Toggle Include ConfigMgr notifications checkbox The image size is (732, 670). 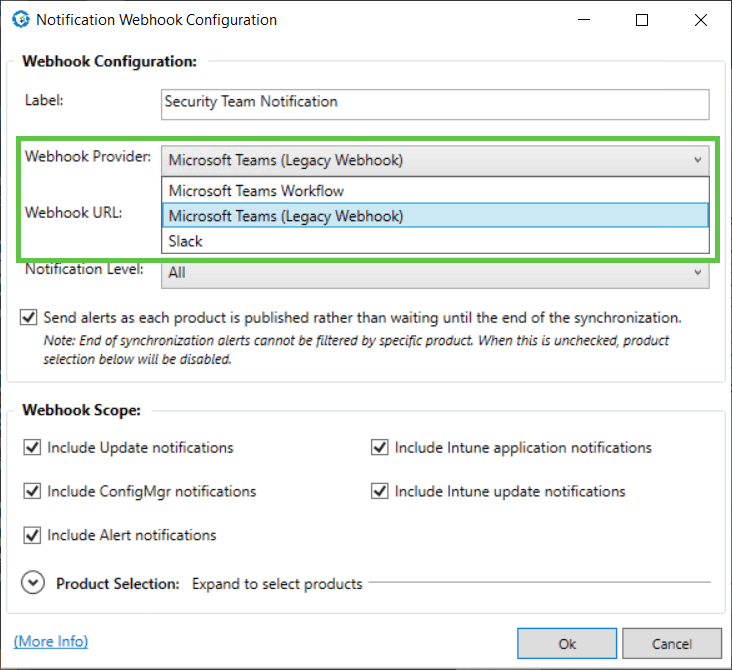tap(32, 491)
